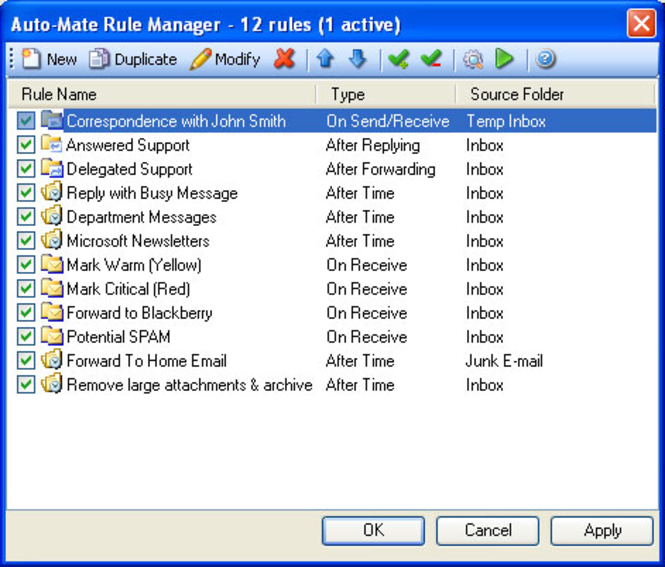Click the OK button
665x567 pixels.
pos(373,530)
